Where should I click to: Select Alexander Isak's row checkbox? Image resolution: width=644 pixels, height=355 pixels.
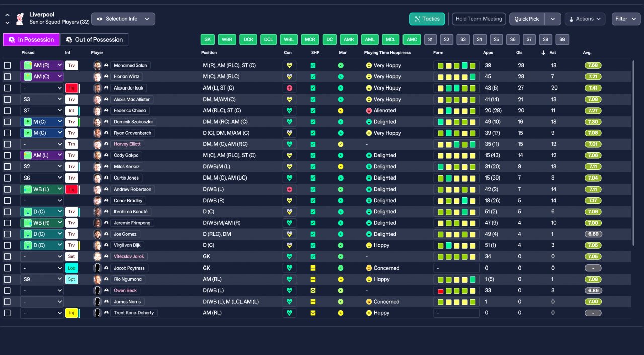pos(7,88)
